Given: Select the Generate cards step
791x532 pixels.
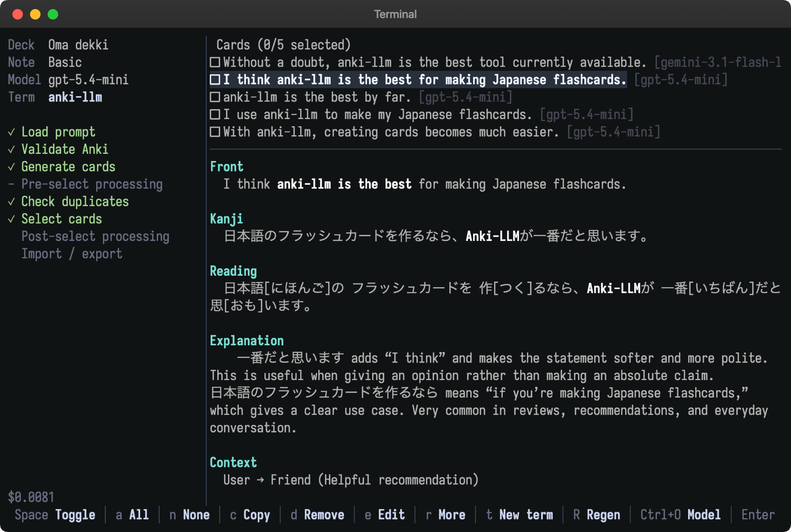Looking at the screenshot, I should (68, 167).
